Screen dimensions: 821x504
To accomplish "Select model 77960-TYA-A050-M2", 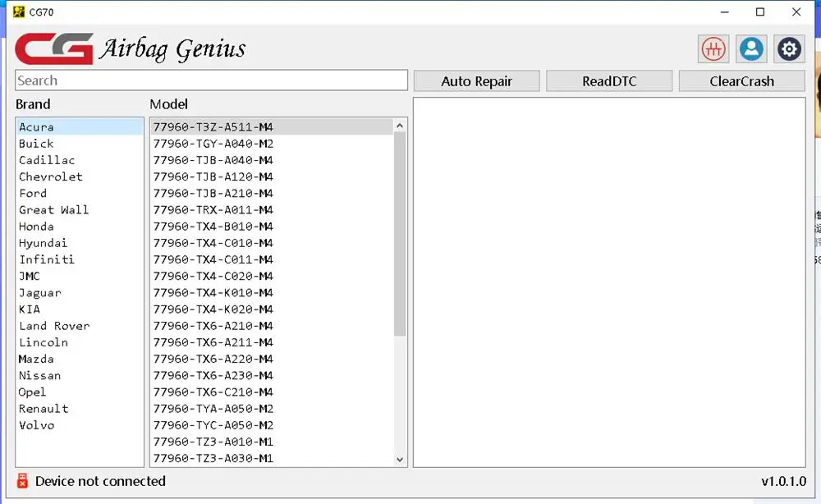I will 272,409.
